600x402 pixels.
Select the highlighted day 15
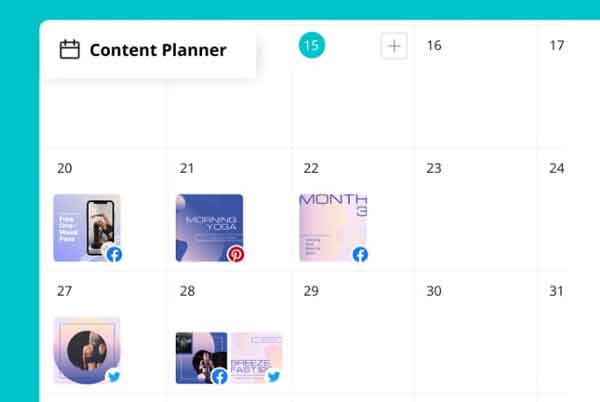pyautogui.click(x=311, y=45)
